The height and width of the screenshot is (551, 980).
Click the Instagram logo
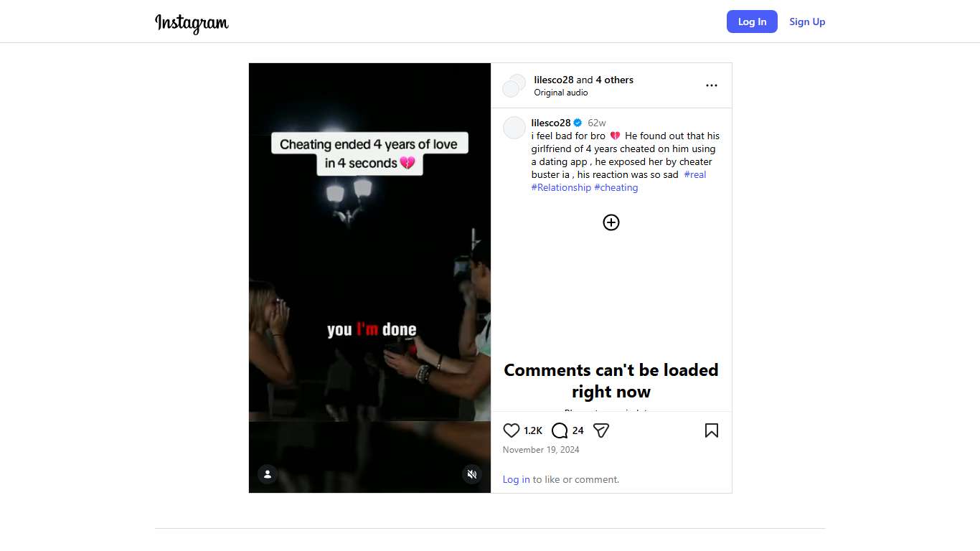[192, 23]
